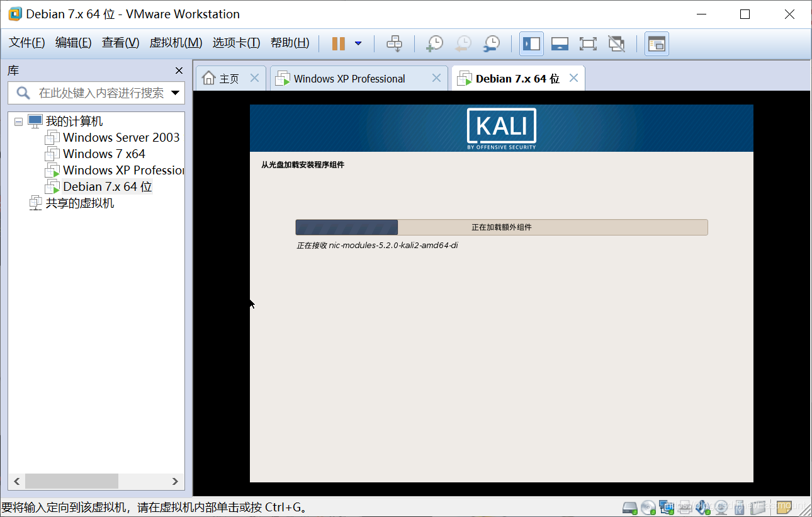Open the 虚拟机(M) menu

click(x=176, y=43)
